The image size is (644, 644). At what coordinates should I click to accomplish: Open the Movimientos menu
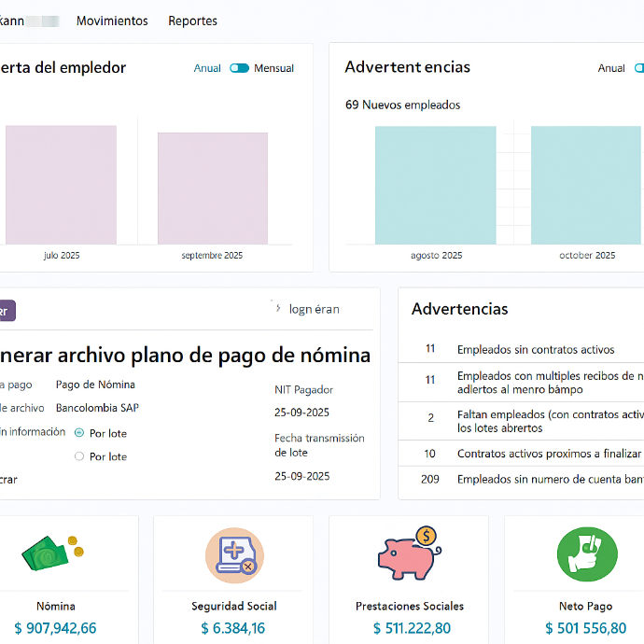[x=112, y=21]
